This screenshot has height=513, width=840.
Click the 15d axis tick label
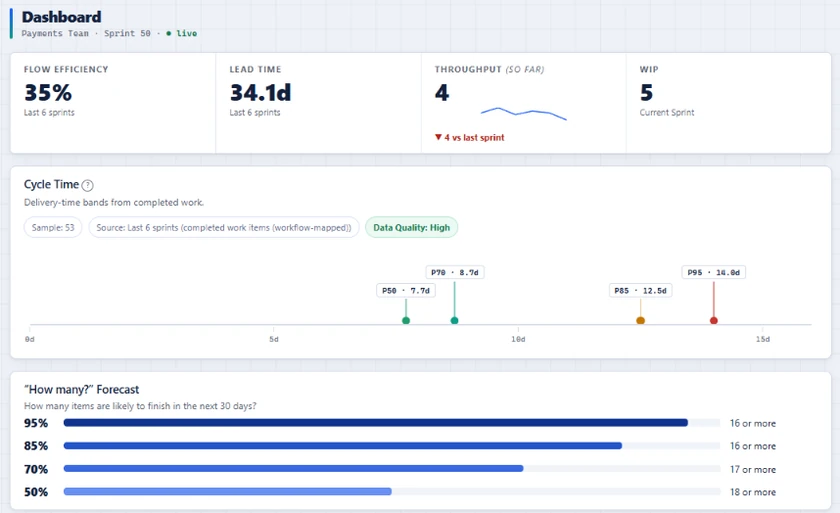[x=763, y=339]
